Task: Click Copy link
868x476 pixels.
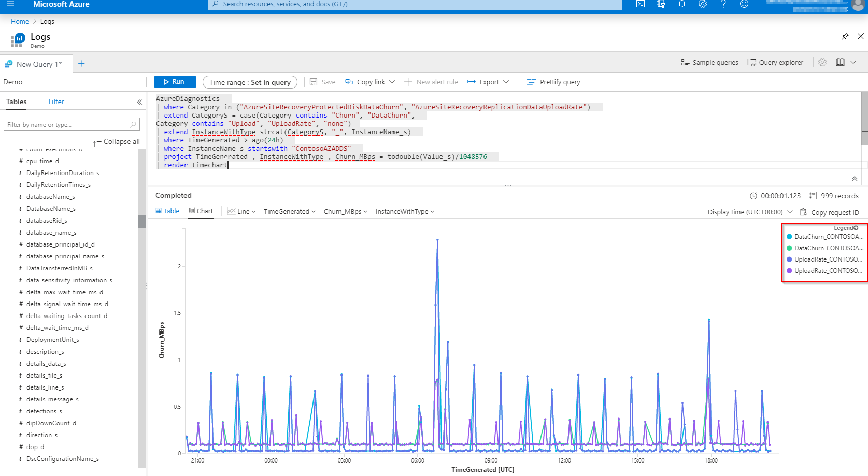Action: pos(365,82)
